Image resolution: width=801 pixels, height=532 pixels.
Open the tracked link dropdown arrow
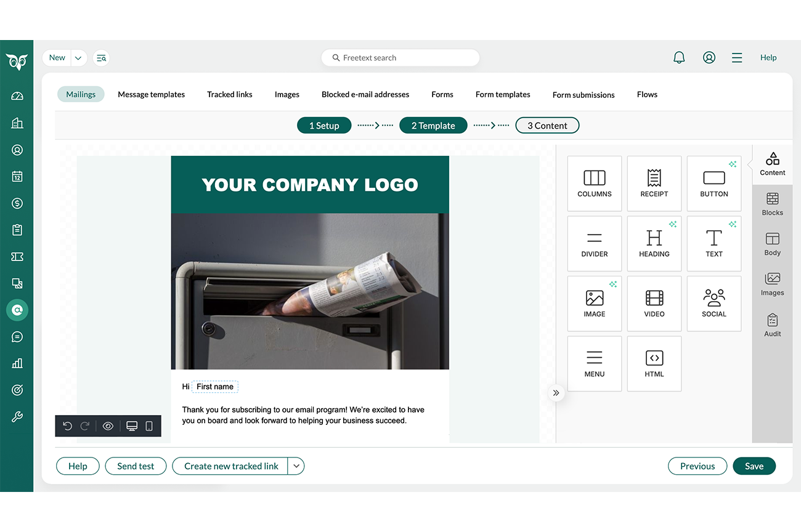tap(296, 466)
